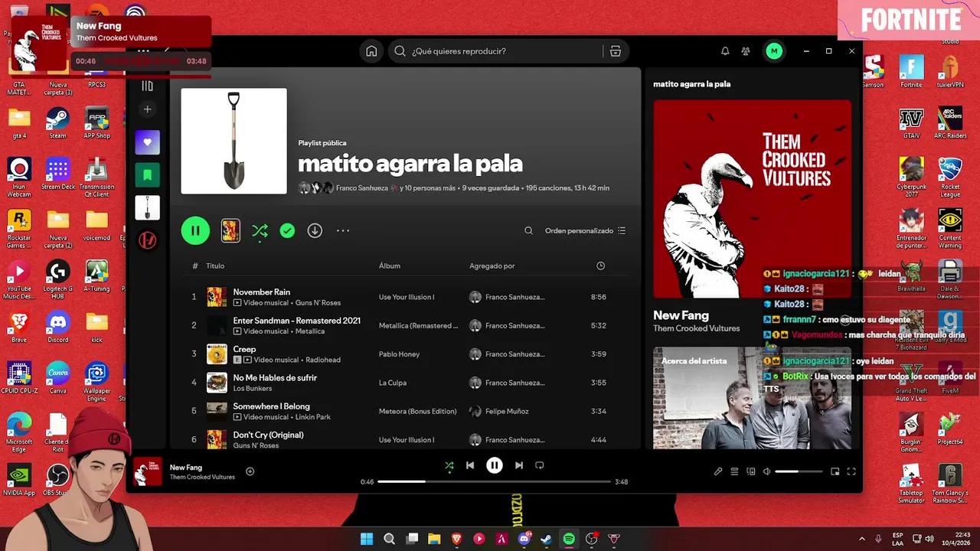Image resolution: width=980 pixels, height=551 pixels.
Task: Toggle playlist shuffle in the playlist header
Action: 260,230
